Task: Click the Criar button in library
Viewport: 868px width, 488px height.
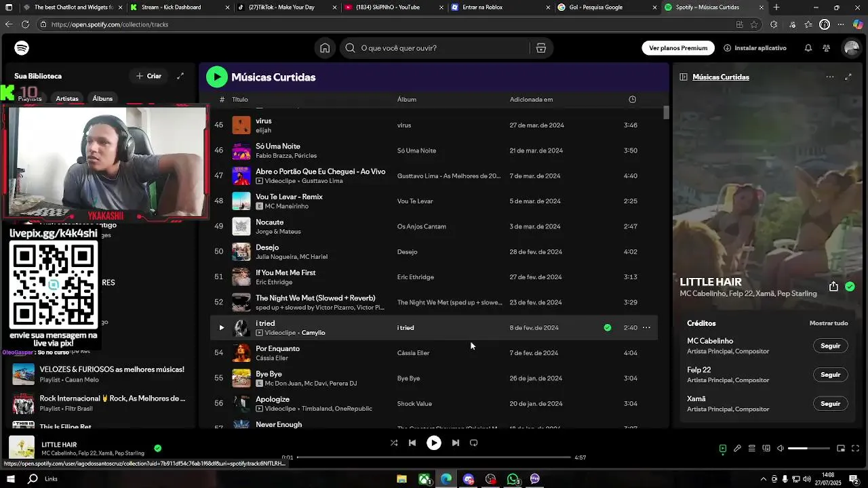Action: [x=149, y=76]
